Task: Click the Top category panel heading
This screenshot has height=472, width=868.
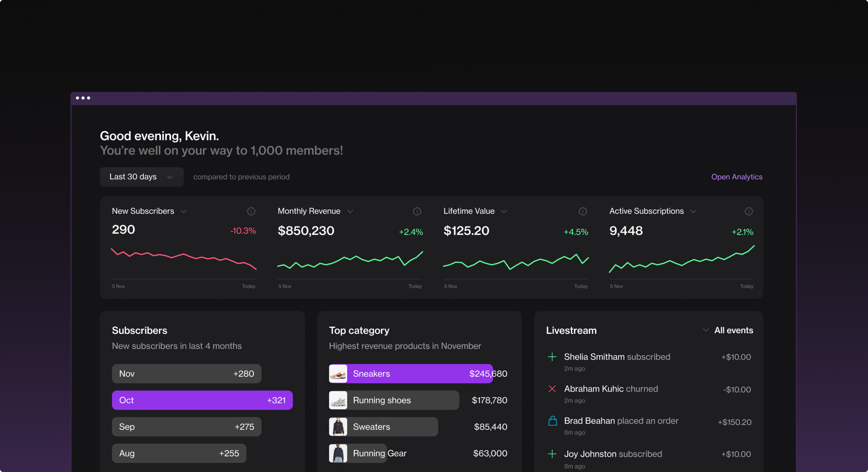Action: coord(359,330)
